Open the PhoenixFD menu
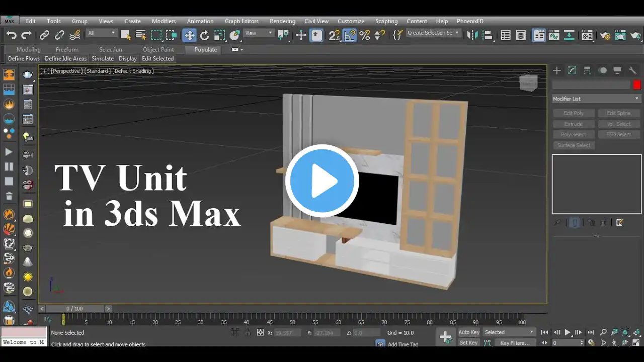Viewport: 644px width, 362px height. (x=470, y=21)
